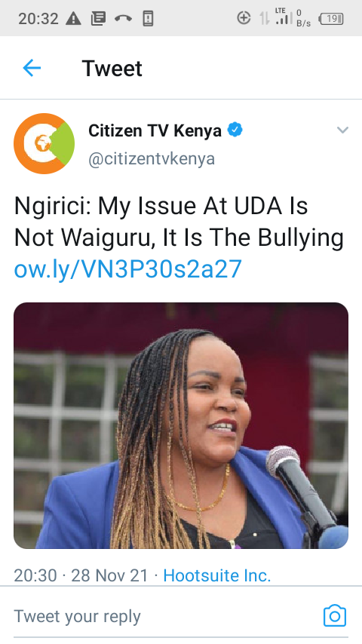The width and height of the screenshot is (362, 644).
Task: Click the 20:30 · 28 Nov 21 timestamp
Action: coord(81,575)
